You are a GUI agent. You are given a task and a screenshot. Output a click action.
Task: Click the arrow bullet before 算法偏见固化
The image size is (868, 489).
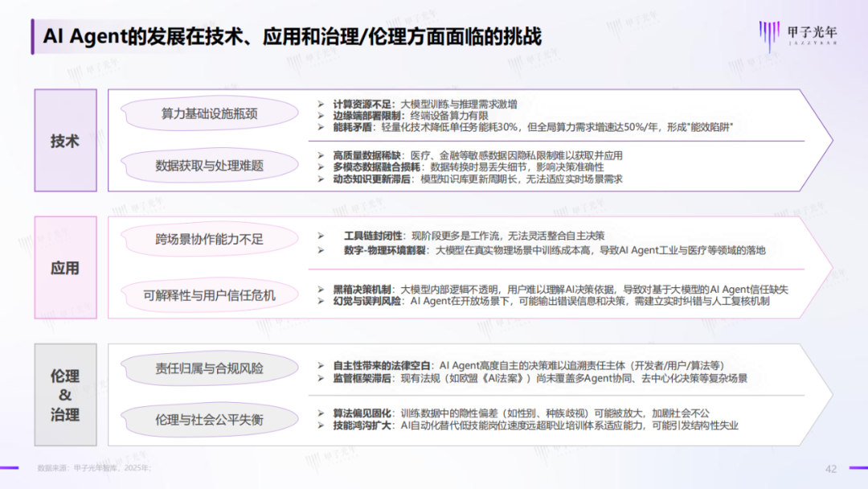(x=321, y=413)
